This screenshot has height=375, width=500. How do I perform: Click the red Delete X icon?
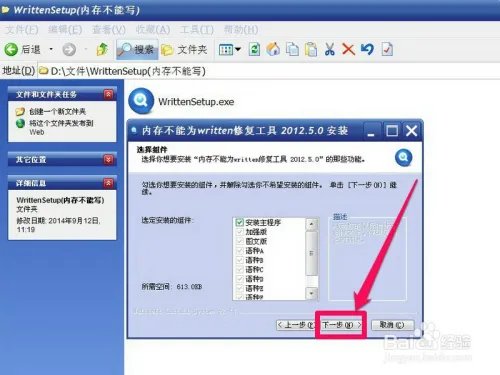[348, 49]
